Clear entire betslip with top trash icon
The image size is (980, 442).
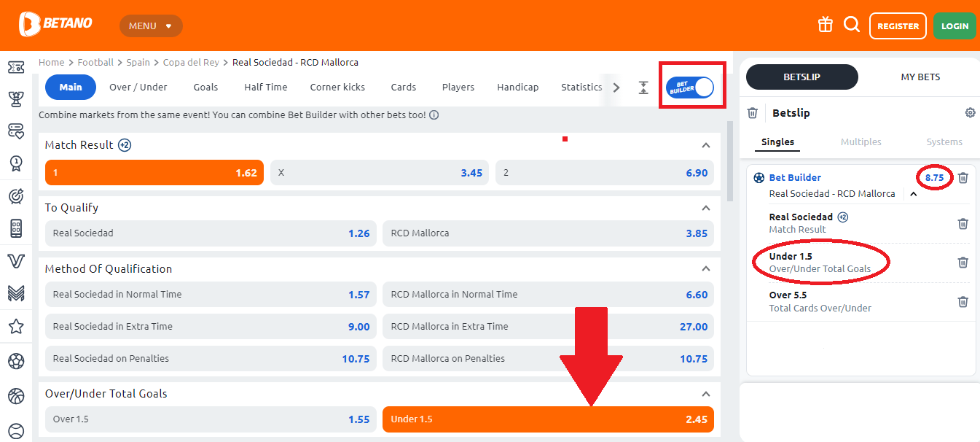[x=753, y=113]
